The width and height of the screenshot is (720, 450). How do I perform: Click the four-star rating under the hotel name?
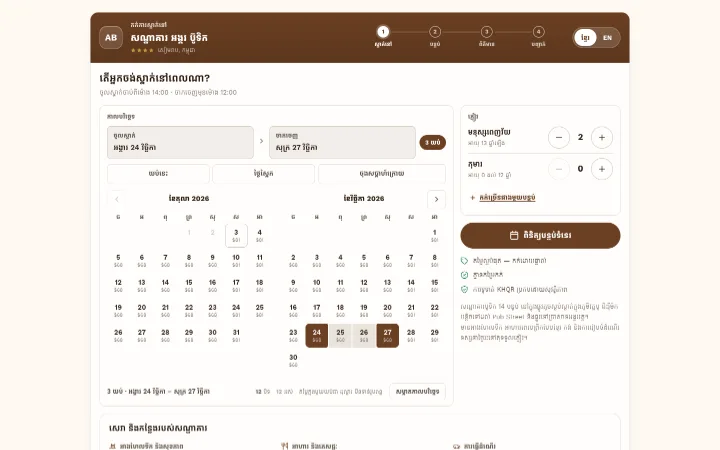pyautogui.click(x=142, y=50)
